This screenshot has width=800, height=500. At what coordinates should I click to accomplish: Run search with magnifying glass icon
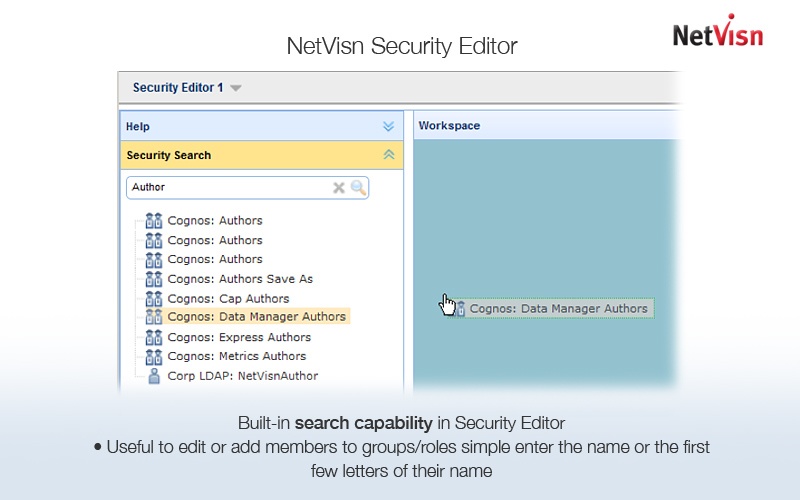[x=358, y=188]
